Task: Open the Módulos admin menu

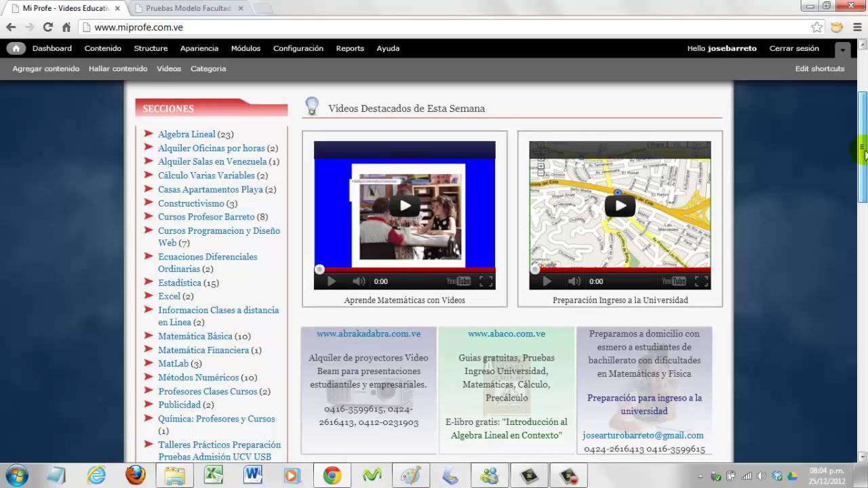Action: [x=245, y=48]
